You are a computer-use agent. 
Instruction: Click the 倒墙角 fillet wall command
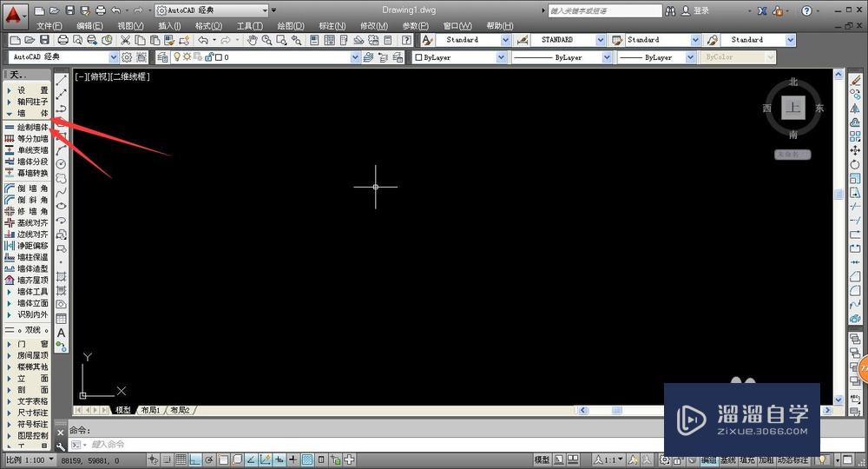point(27,188)
